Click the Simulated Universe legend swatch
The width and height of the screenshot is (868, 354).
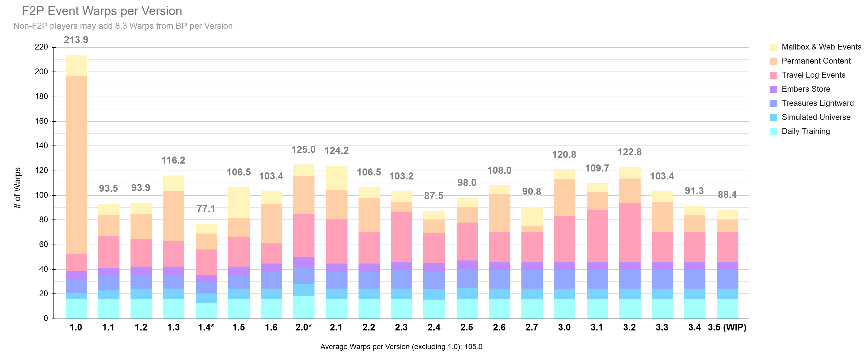(x=773, y=117)
